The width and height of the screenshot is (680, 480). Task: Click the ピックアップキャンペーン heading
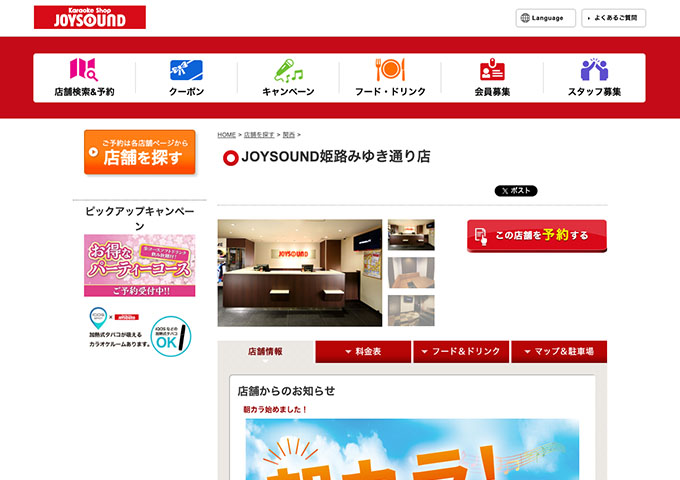[140, 219]
